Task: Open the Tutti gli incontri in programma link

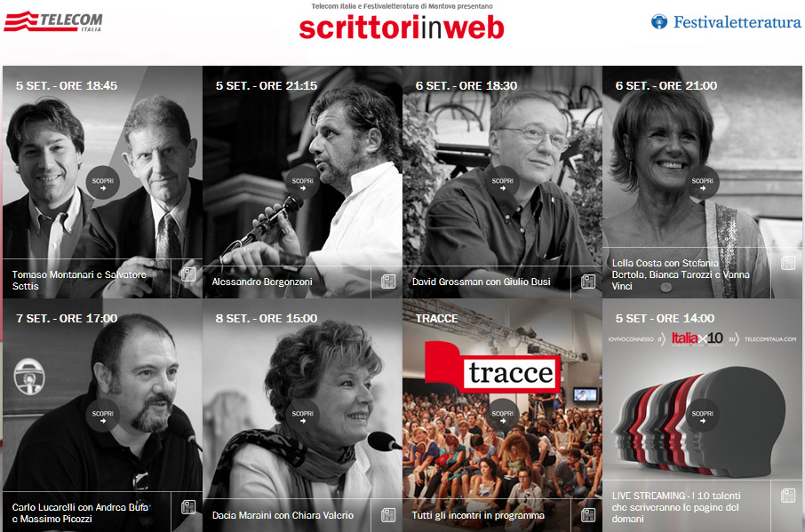Action: point(478,515)
